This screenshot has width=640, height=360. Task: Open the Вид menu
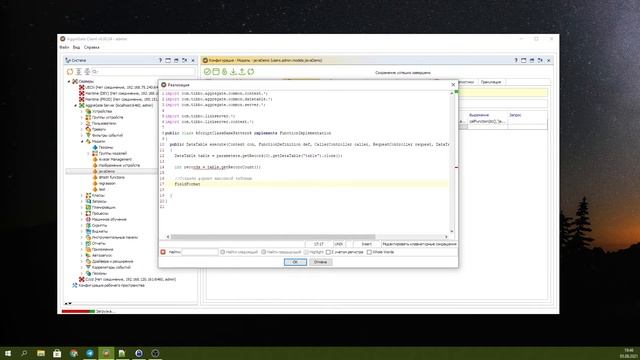coord(76,47)
